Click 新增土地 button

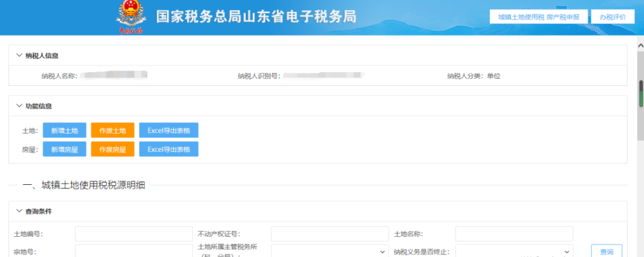click(x=64, y=130)
